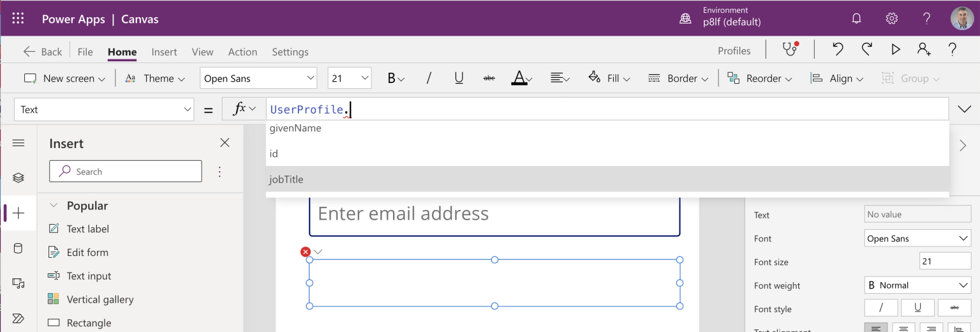Open the View tab
The height and width of the screenshot is (332, 980).
pos(202,52)
